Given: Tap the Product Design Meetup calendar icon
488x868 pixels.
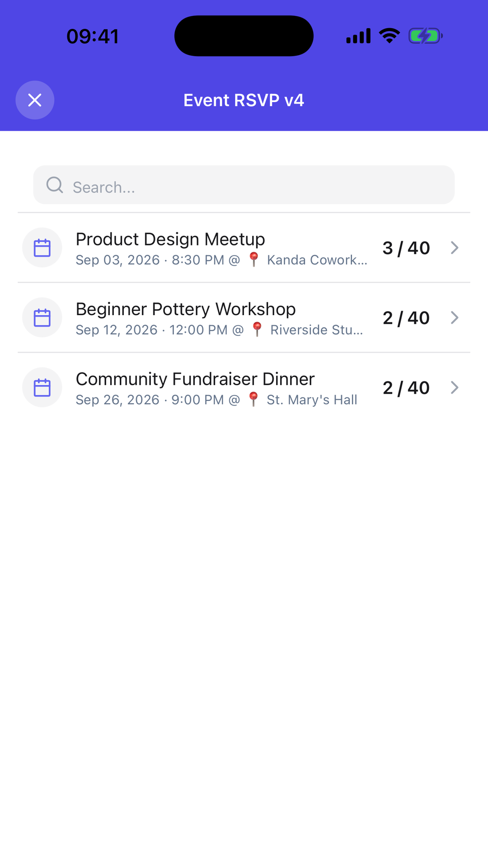Looking at the screenshot, I should [x=42, y=248].
